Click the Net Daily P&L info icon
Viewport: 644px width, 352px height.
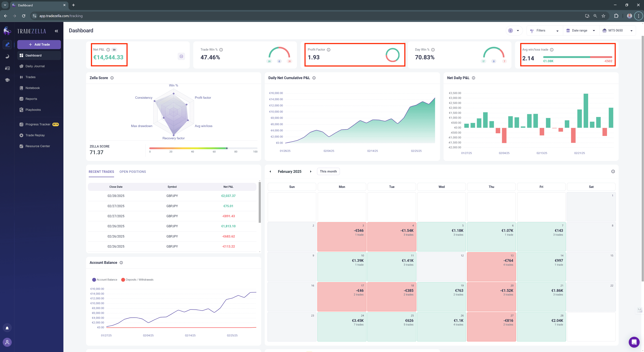click(x=474, y=78)
